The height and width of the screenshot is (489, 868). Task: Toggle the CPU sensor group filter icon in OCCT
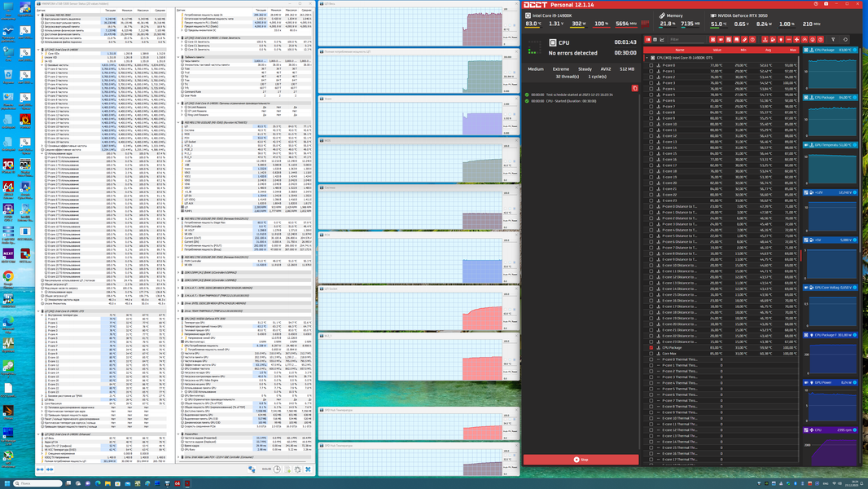pos(712,39)
